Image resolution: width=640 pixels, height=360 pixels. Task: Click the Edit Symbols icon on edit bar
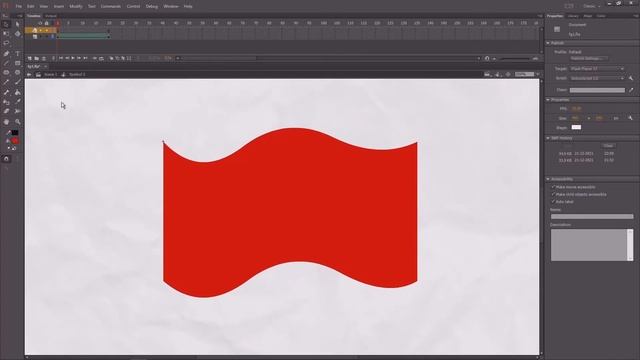(x=498, y=74)
